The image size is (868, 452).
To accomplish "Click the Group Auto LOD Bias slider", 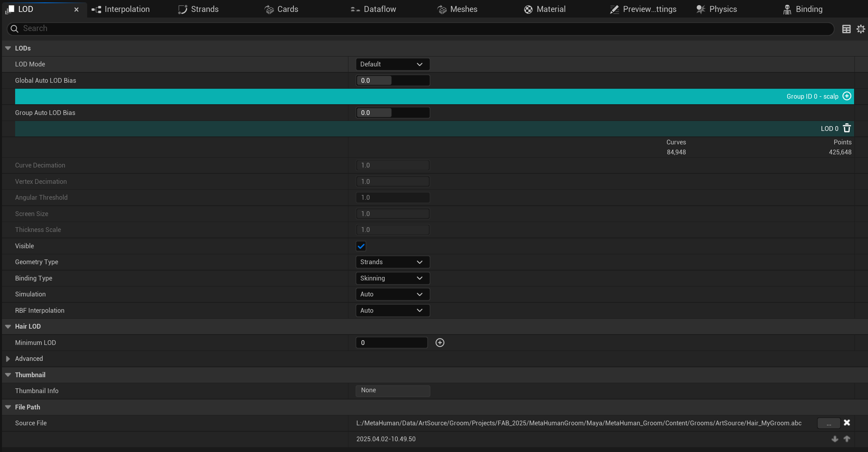I will [x=393, y=113].
